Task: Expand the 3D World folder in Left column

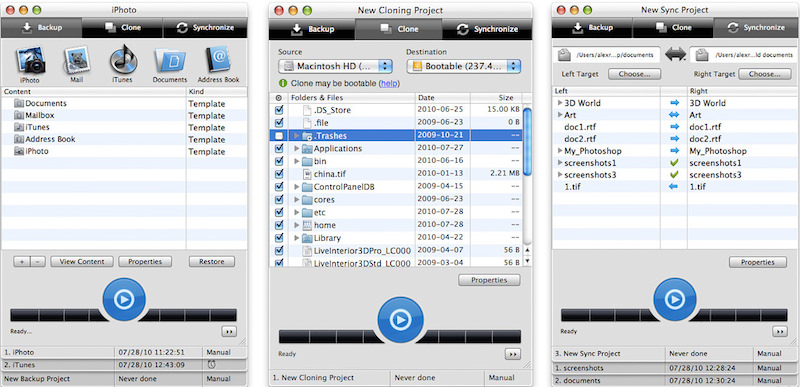Action: pos(560,103)
